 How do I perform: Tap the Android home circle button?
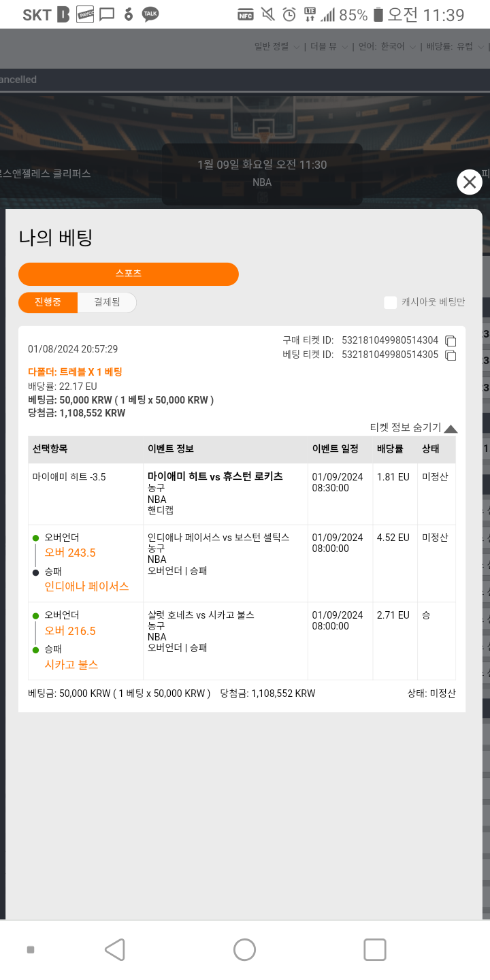[244, 949]
